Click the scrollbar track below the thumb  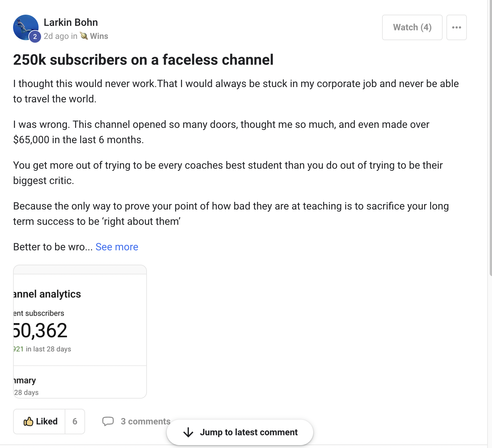[x=490, y=351]
